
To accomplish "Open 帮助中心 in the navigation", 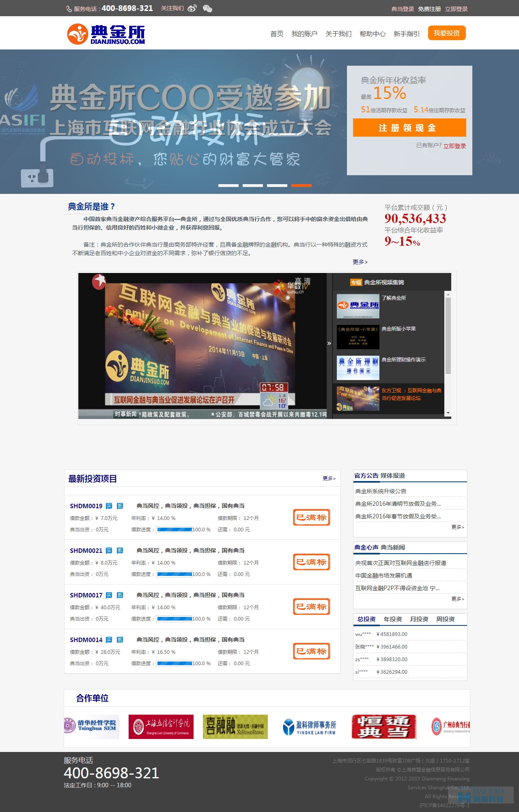I will tap(373, 34).
